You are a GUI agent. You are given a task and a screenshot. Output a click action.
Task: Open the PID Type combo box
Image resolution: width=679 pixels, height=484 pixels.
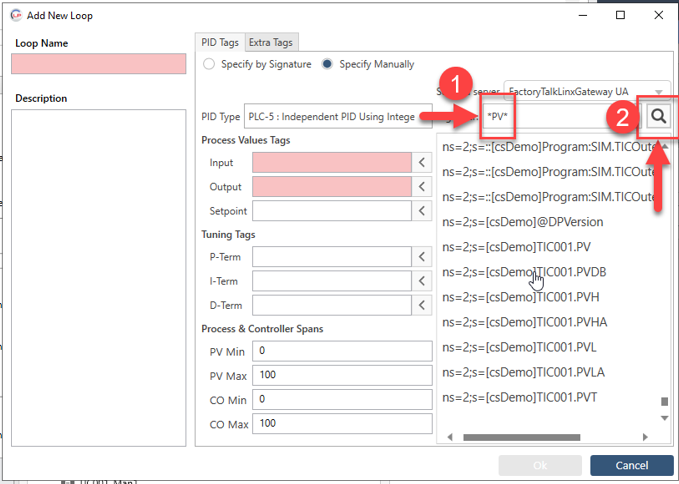[338, 116]
